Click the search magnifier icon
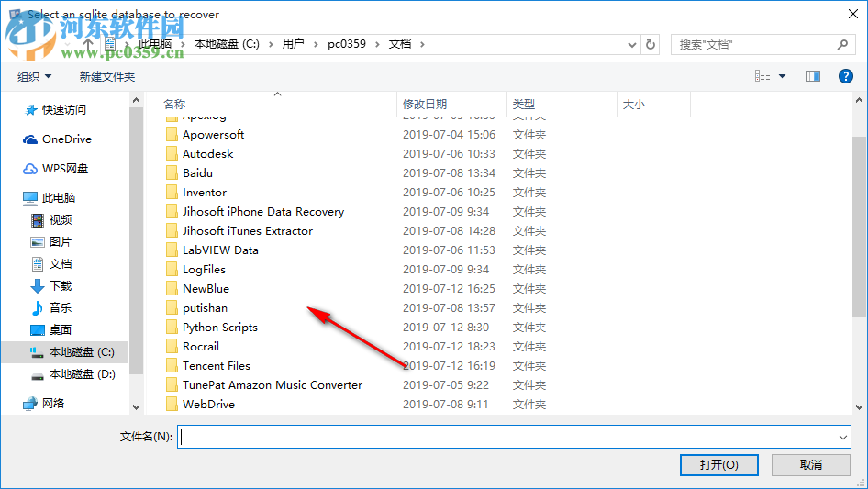This screenshot has width=868, height=489. 842,44
